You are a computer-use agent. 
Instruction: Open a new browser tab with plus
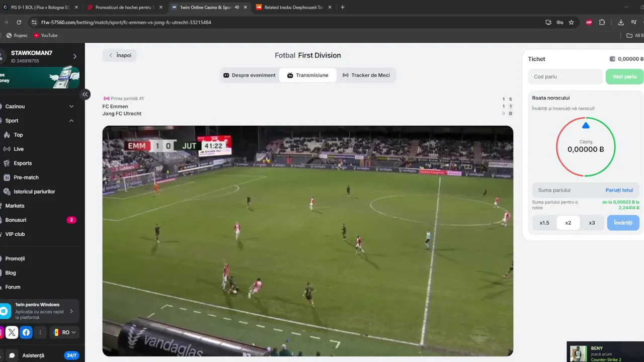(x=343, y=7)
